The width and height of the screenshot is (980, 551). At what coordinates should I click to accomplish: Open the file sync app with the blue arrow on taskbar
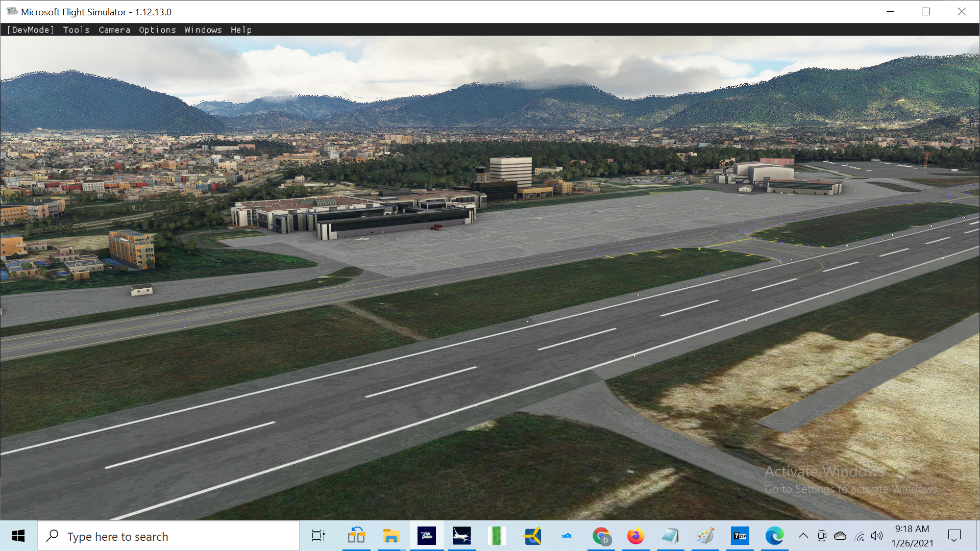356,536
